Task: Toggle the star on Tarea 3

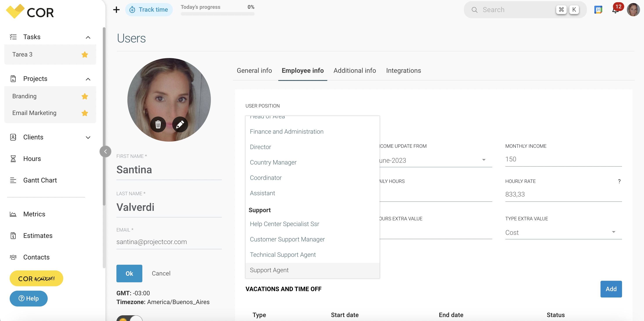Action: click(85, 55)
